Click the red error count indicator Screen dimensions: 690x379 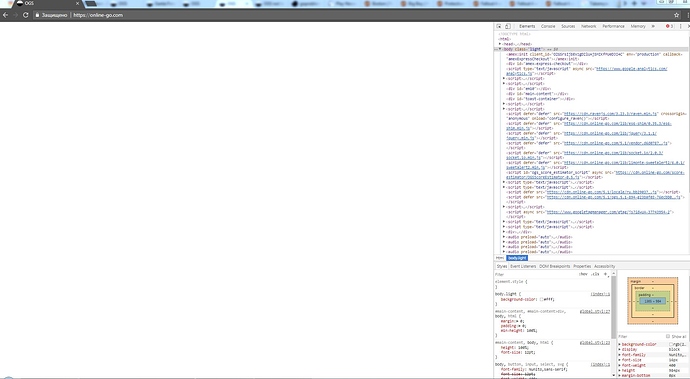(x=669, y=26)
